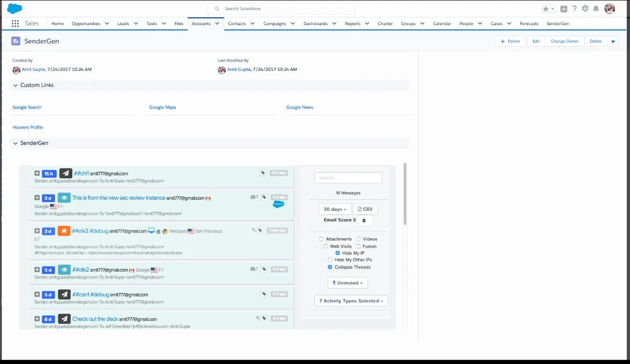Open the Unmuted dropdown
This screenshot has width=630, height=364.
348,283
